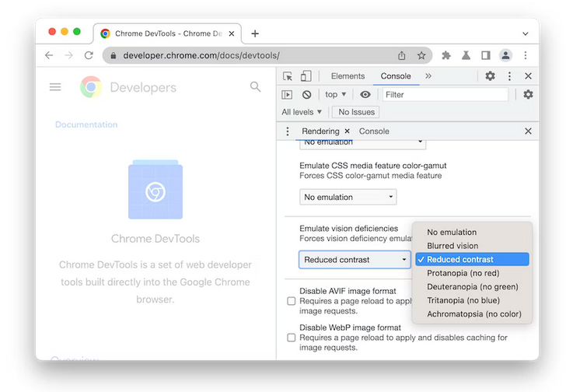Select Deuteranopia (no green) option
This screenshot has height=392, width=566.
coord(472,286)
